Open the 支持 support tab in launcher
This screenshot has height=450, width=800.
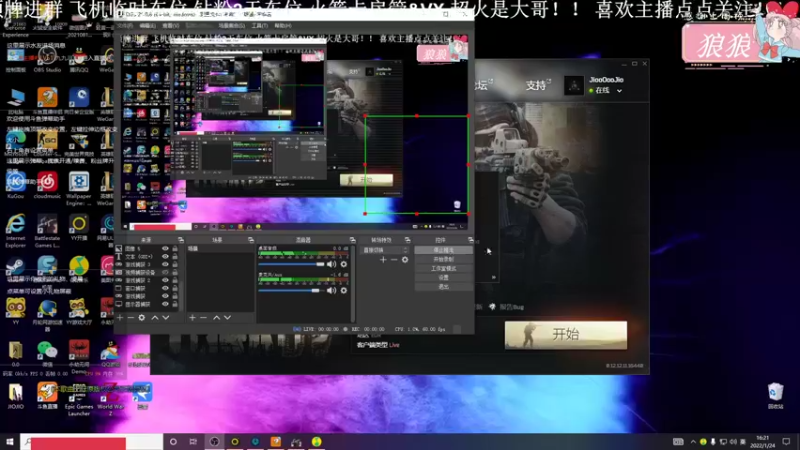[x=536, y=85]
